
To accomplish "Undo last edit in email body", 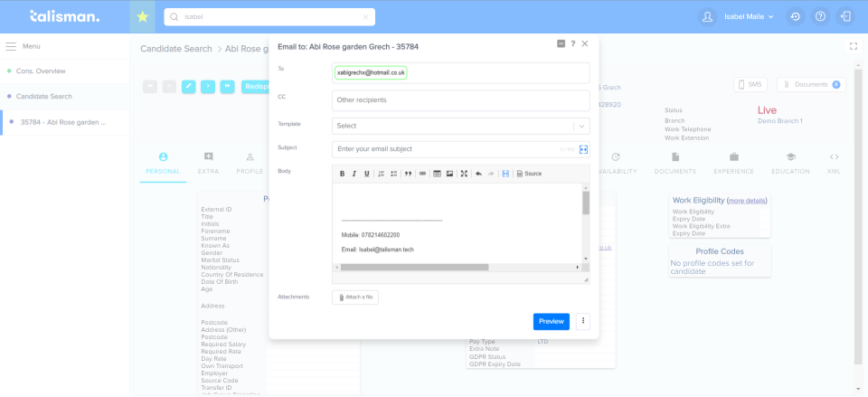I will click(478, 174).
